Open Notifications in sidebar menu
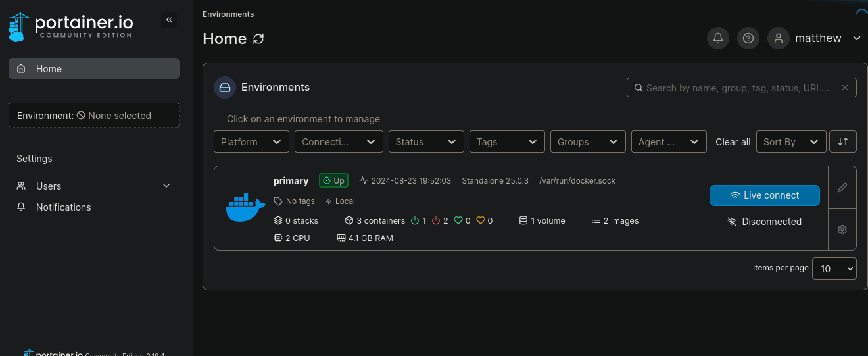The image size is (868, 356). click(x=63, y=207)
